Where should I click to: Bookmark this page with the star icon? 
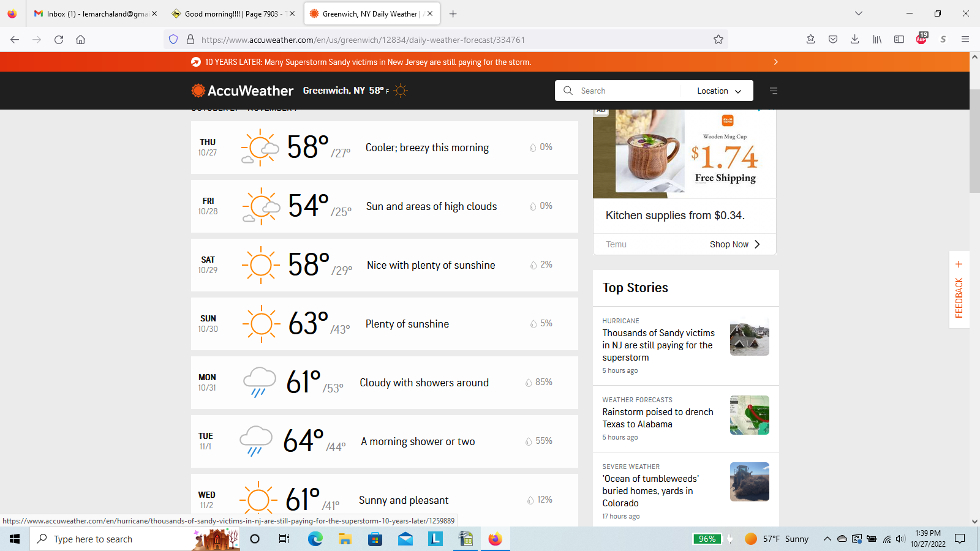click(x=718, y=40)
